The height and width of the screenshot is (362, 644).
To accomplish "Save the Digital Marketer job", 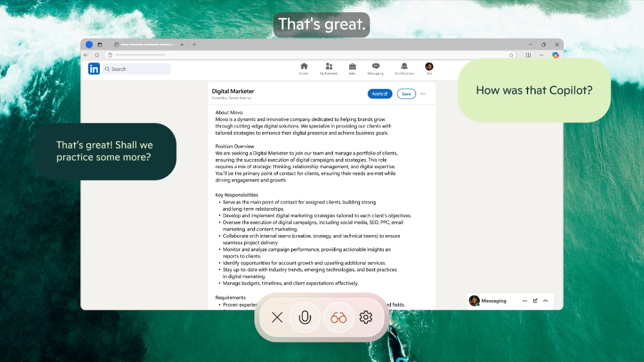I will 406,94.
